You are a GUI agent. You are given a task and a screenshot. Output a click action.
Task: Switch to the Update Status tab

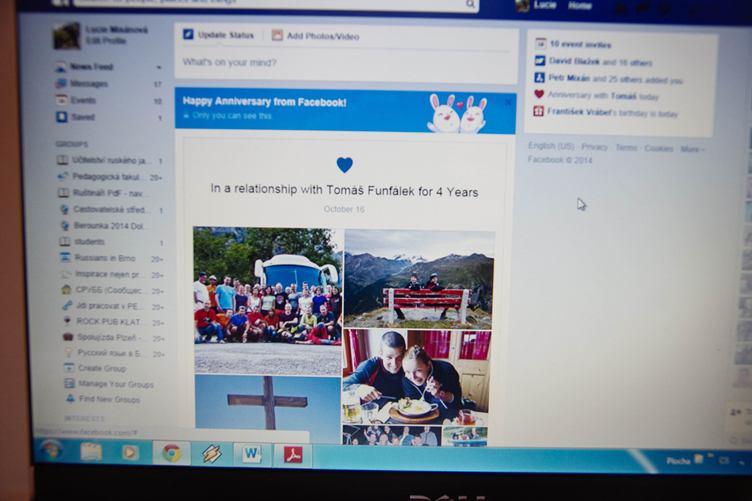pyautogui.click(x=219, y=35)
